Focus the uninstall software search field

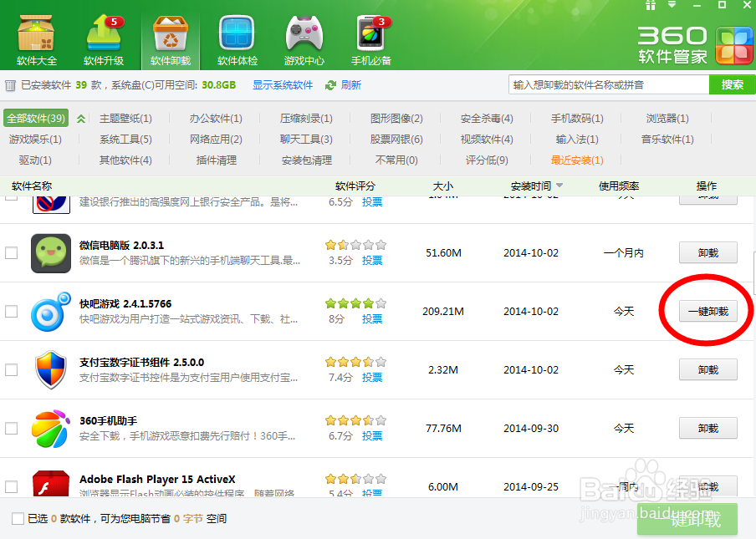(x=609, y=84)
